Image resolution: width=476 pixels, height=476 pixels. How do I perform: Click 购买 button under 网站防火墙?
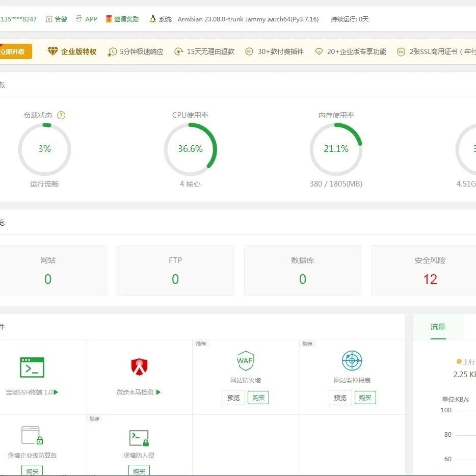(x=258, y=398)
